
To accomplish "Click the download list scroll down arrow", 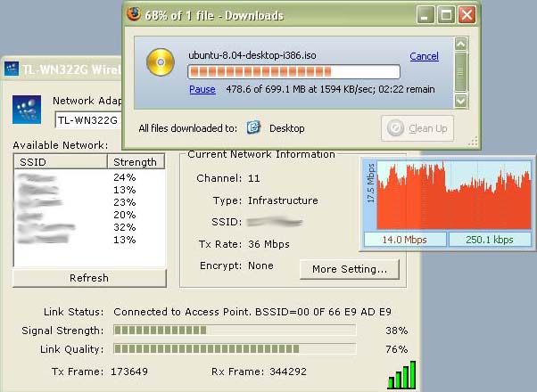I will [461, 101].
